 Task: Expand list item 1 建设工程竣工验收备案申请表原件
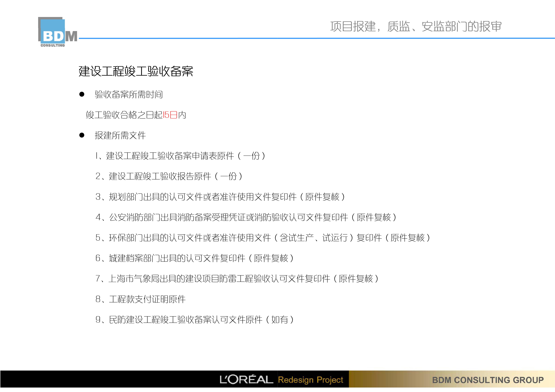[181, 156]
